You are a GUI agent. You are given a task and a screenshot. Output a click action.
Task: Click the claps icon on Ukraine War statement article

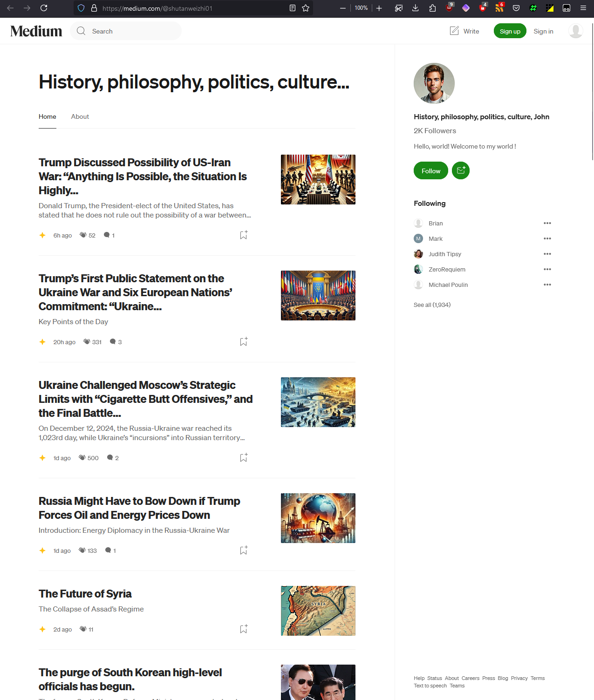87,341
